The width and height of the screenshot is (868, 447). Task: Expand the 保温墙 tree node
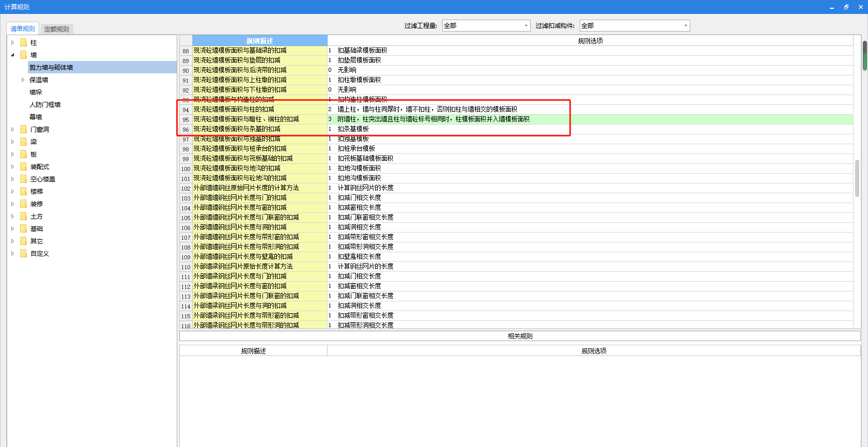[x=23, y=80]
